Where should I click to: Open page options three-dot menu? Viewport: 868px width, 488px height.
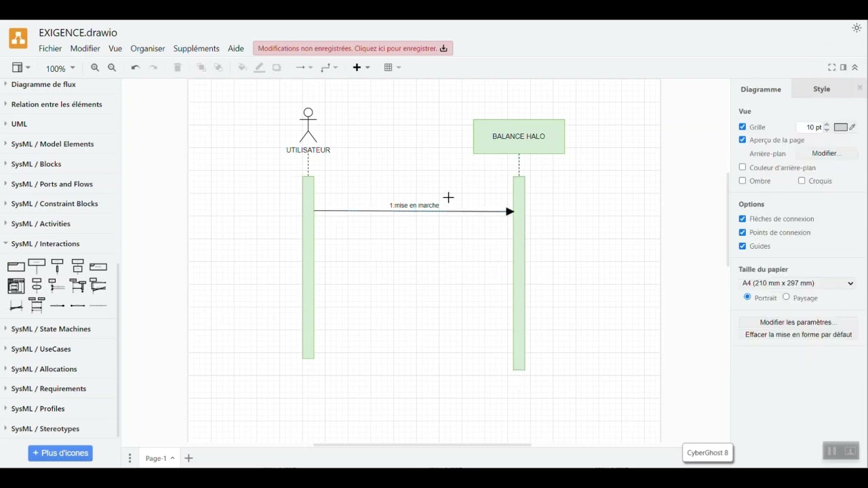130,459
